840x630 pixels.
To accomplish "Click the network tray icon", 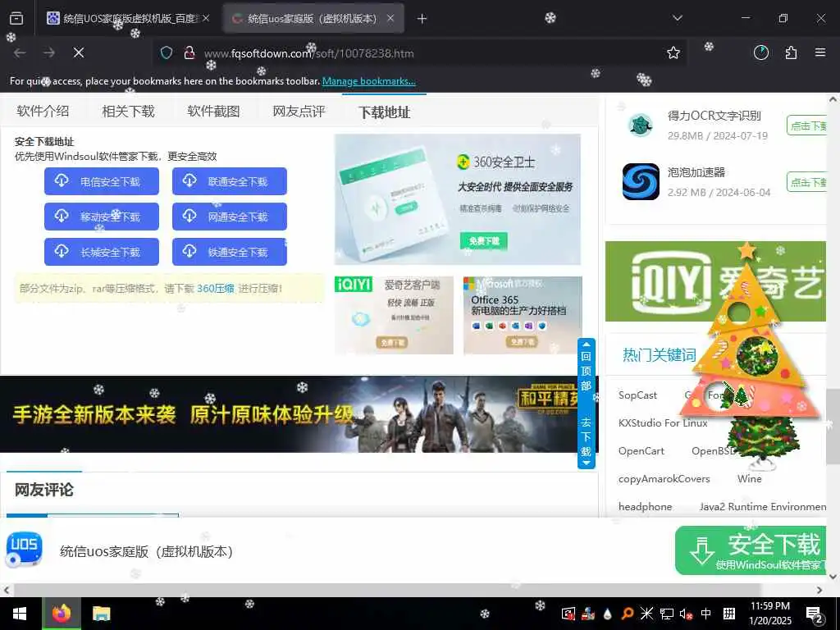I will click(x=666, y=614).
